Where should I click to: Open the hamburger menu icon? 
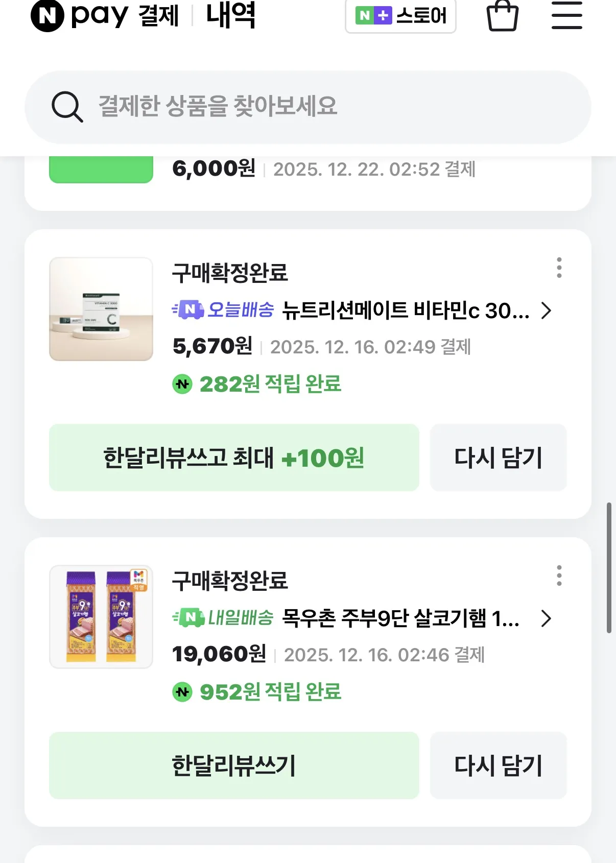[566, 15]
